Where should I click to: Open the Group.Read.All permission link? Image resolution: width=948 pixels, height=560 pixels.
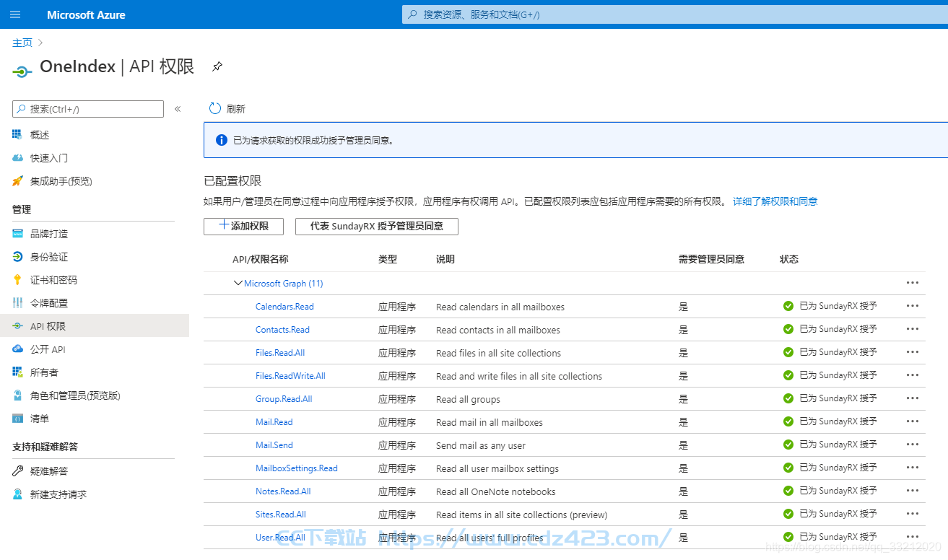click(284, 399)
